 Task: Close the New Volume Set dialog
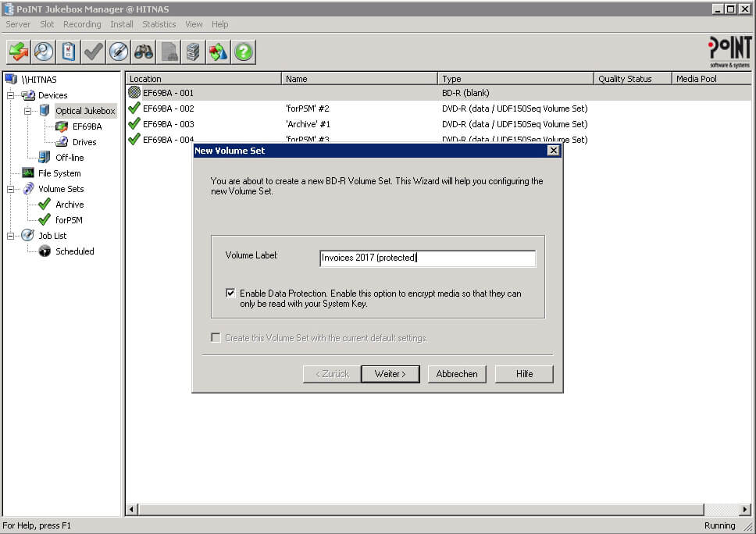click(553, 151)
